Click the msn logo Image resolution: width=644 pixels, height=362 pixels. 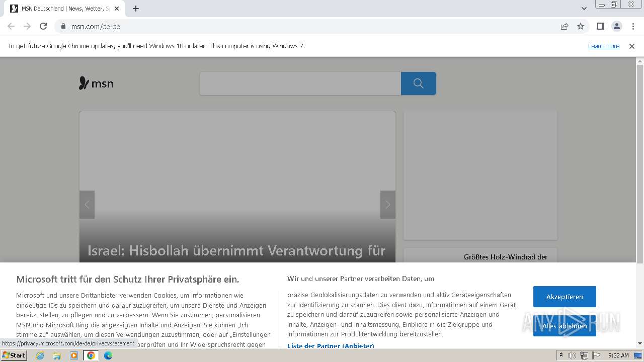[x=96, y=83]
